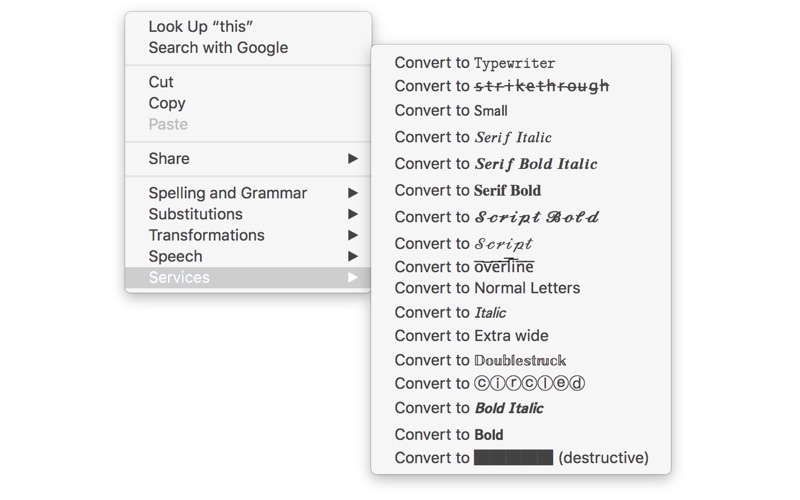Choose Look Up "this" menu entry
This screenshot has width=800, height=500.
tap(200, 27)
